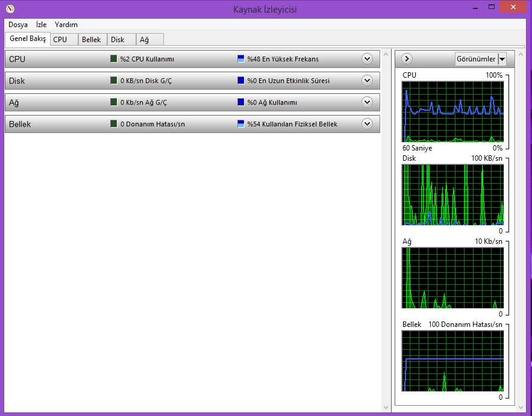Click the graphs pane scroll down arrow
The image size is (532, 416).
pos(521,407)
